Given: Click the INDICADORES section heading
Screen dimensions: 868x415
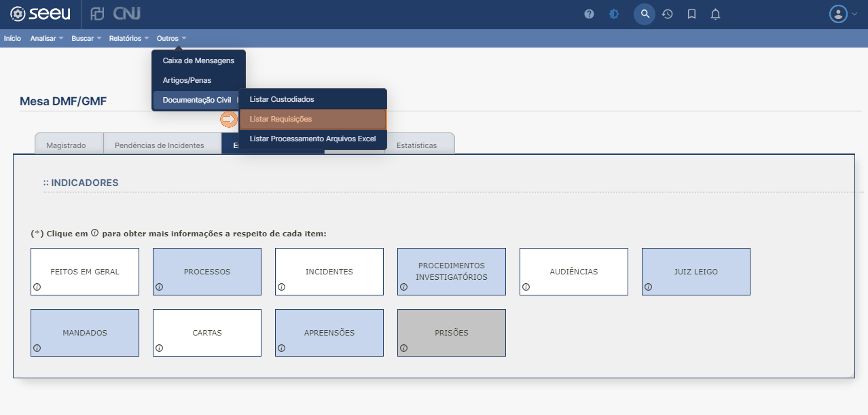Looking at the screenshot, I should [81, 183].
